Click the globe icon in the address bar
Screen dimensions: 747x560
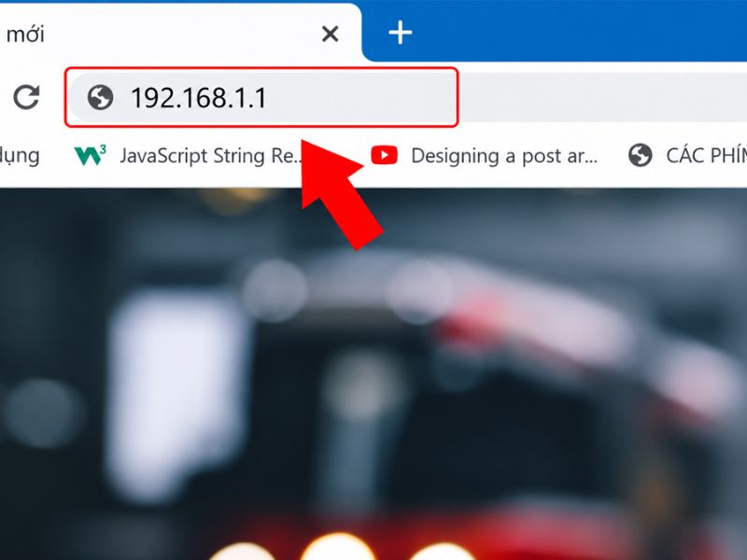click(100, 98)
